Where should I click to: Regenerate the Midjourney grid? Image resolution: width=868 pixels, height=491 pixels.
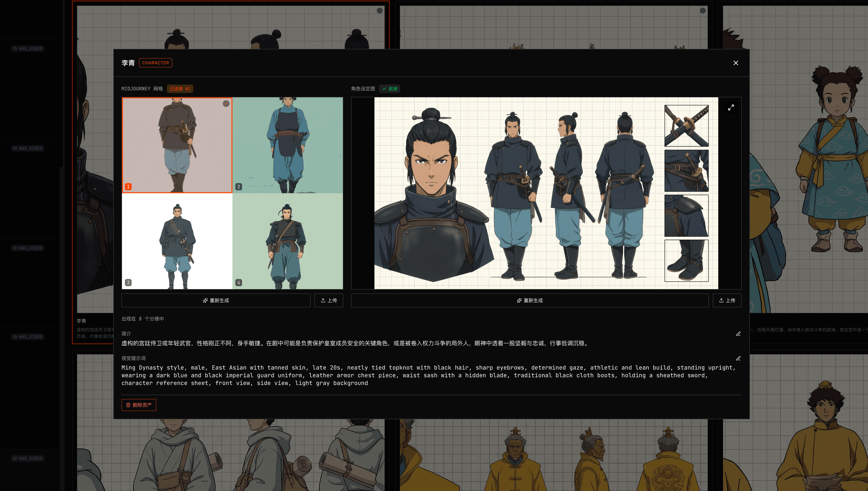tap(216, 300)
